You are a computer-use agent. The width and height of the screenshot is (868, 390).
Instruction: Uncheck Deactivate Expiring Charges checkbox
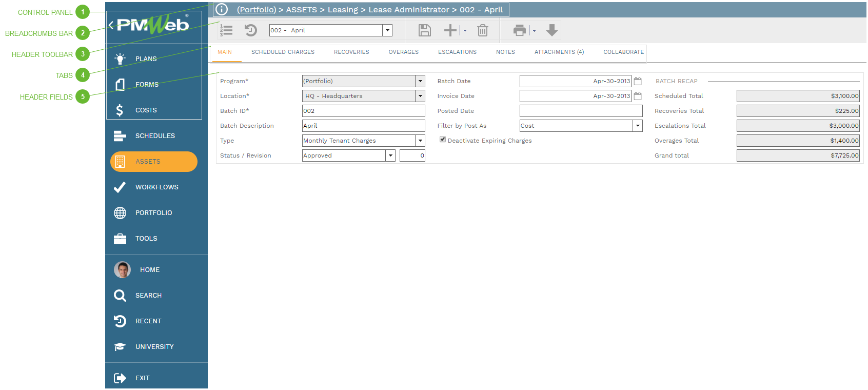pos(443,140)
